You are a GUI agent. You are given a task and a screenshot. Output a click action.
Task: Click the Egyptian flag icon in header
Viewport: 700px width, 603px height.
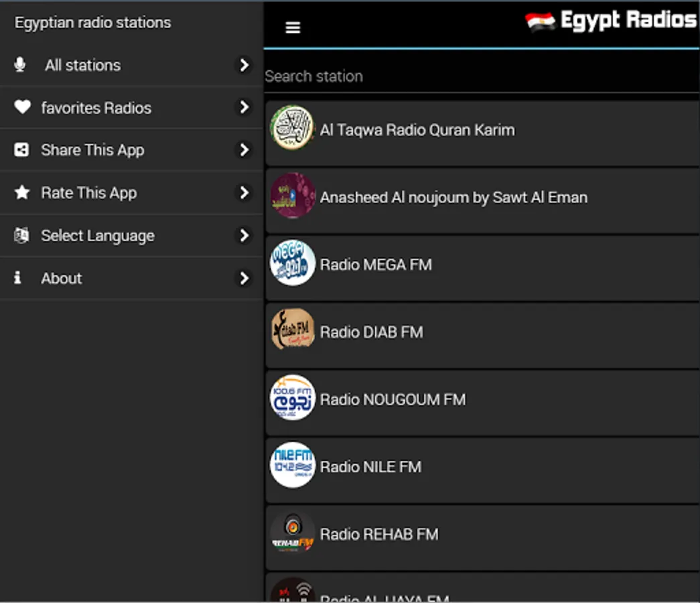tap(540, 21)
